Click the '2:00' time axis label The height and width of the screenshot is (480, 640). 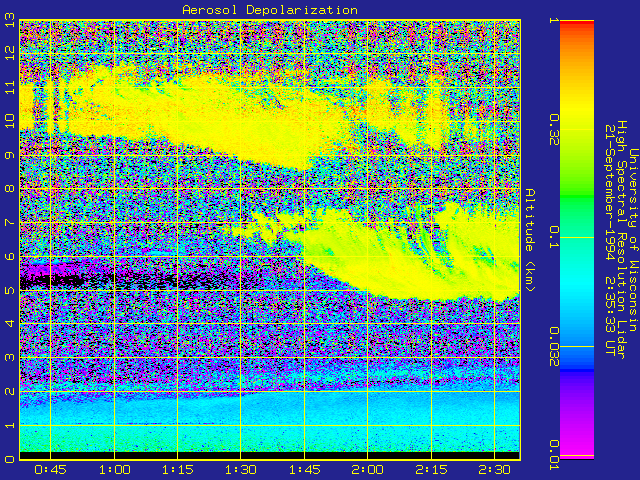(x=367, y=470)
